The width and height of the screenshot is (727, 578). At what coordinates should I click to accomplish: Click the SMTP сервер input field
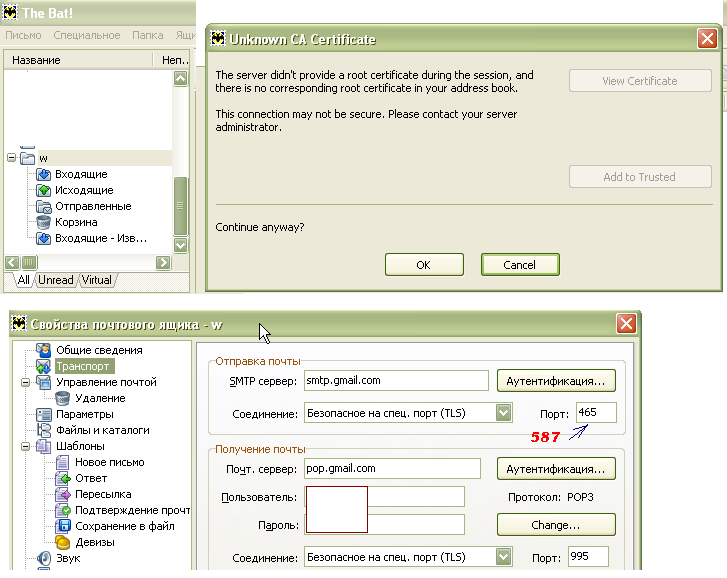(x=396, y=381)
